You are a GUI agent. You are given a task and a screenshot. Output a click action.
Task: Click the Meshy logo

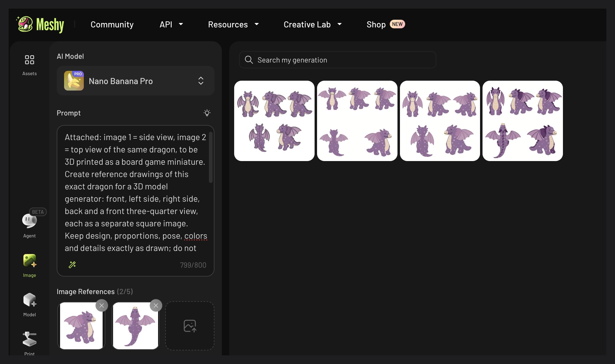pos(40,24)
